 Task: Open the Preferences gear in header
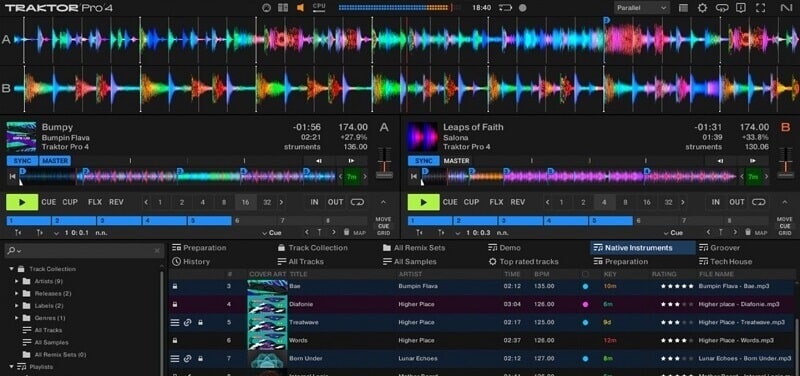point(703,8)
